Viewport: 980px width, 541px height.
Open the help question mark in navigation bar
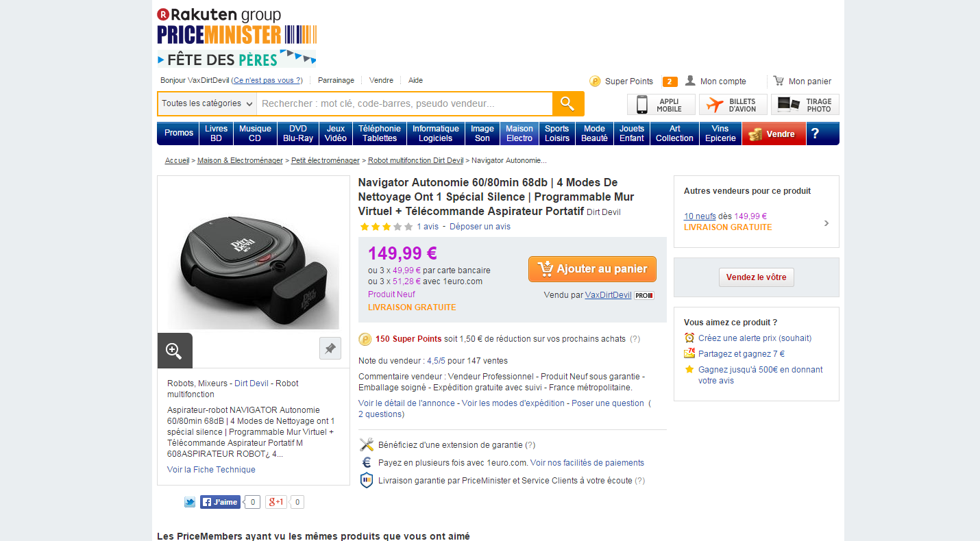coord(815,134)
